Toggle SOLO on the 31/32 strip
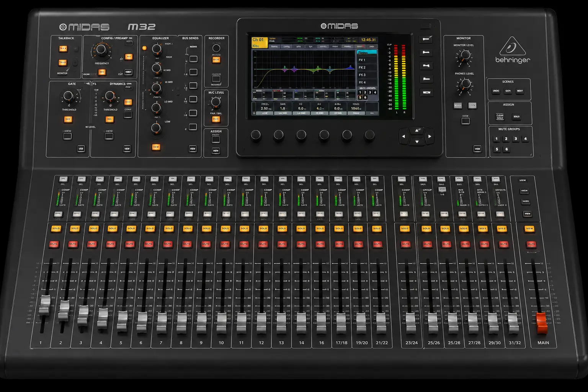The image size is (588, 392). 501,229
